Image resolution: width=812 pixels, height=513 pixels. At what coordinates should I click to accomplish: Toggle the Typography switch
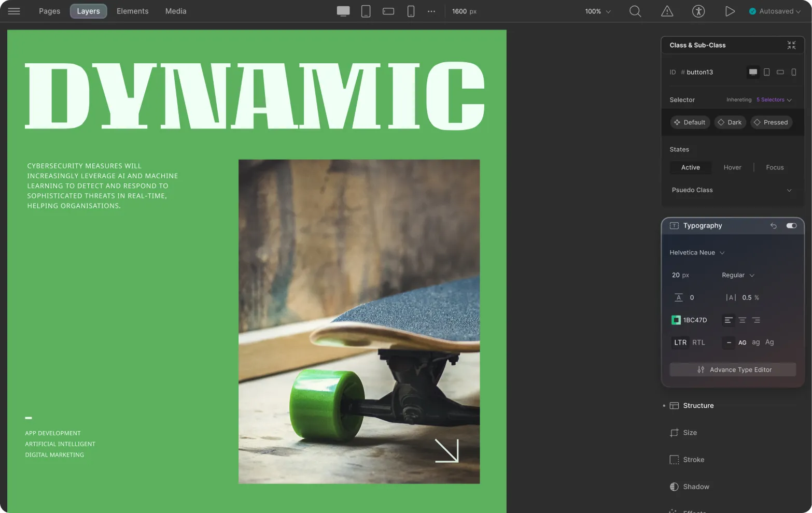click(x=791, y=225)
